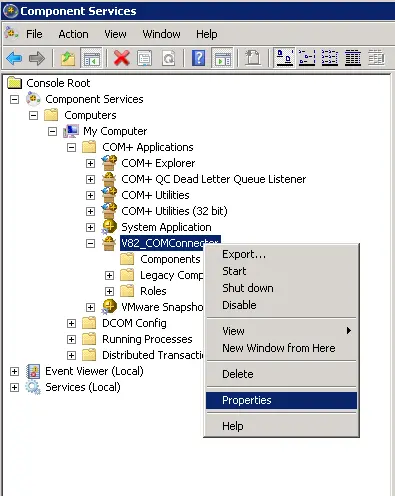
Task: Open the File menu
Action: coord(34,34)
